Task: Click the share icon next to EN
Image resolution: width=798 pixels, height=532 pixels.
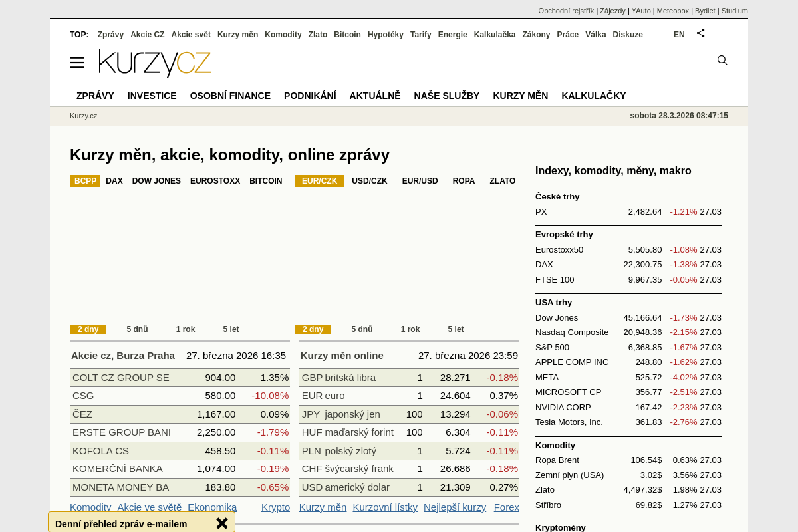Action: click(700, 33)
